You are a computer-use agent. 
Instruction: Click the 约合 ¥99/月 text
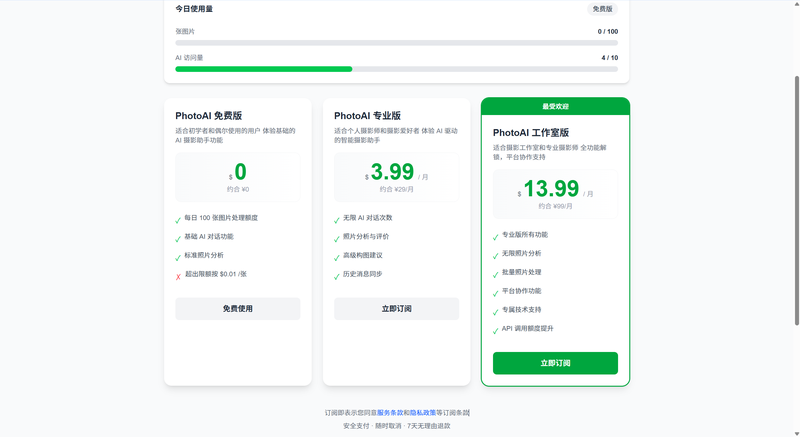(x=555, y=206)
